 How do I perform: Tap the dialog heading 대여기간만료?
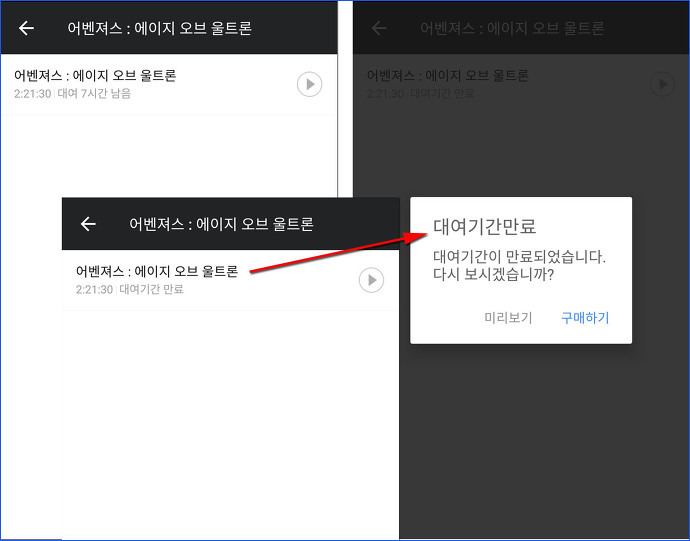(484, 226)
